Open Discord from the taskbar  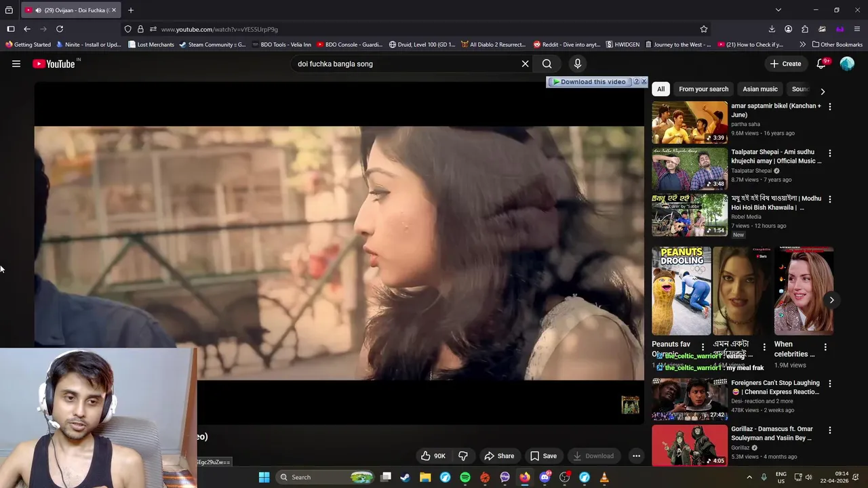click(545, 477)
